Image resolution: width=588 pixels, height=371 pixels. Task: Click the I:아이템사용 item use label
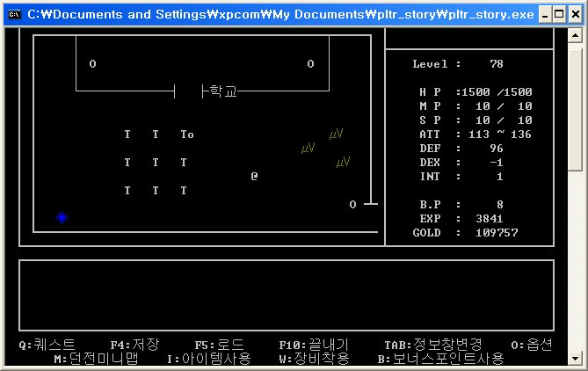click(x=209, y=359)
